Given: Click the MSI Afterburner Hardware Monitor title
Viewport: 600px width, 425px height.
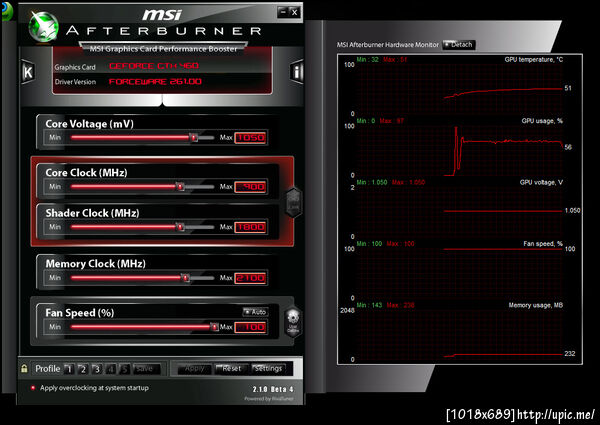Looking at the screenshot, I should pyautogui.click(x=388, y=45).
